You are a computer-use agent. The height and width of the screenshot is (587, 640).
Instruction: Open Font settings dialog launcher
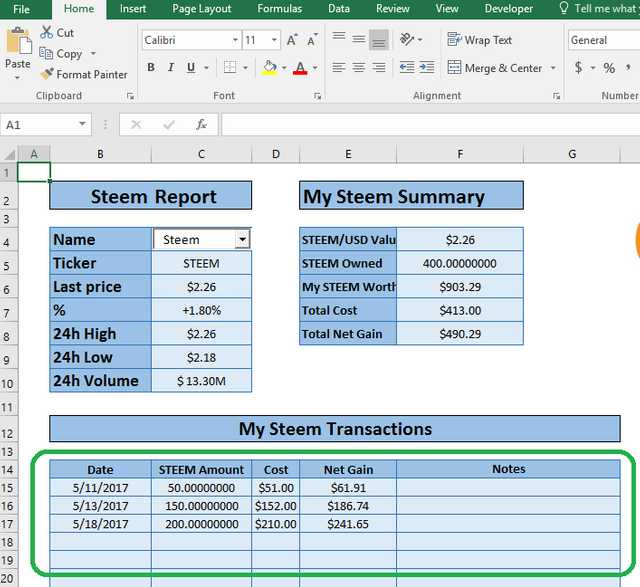(x=317, y=96)
